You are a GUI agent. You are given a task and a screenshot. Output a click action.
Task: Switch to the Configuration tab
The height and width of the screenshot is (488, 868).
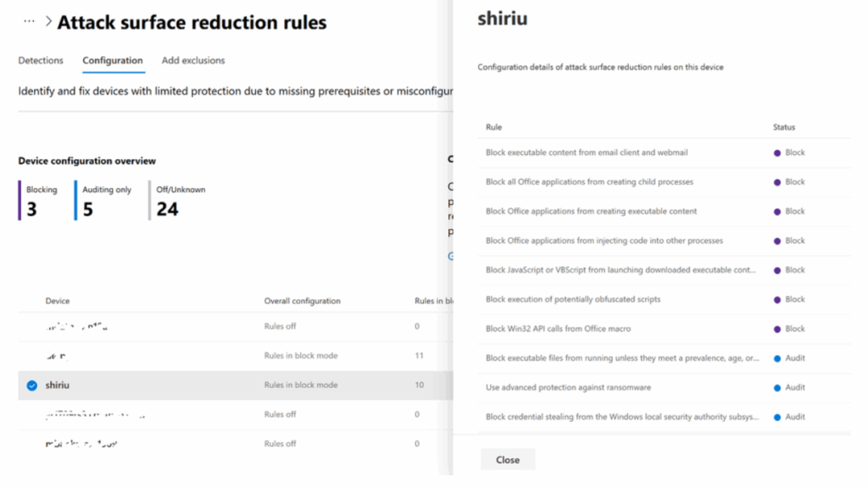tap(113, 60)
